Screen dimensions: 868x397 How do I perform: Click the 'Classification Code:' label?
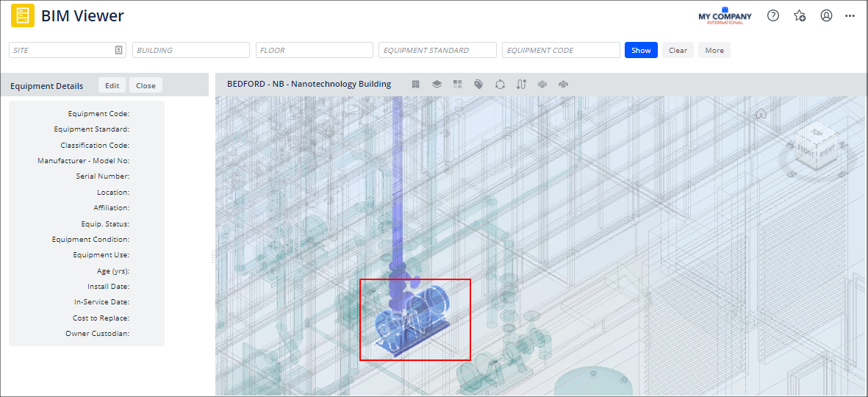coord(95,145)
